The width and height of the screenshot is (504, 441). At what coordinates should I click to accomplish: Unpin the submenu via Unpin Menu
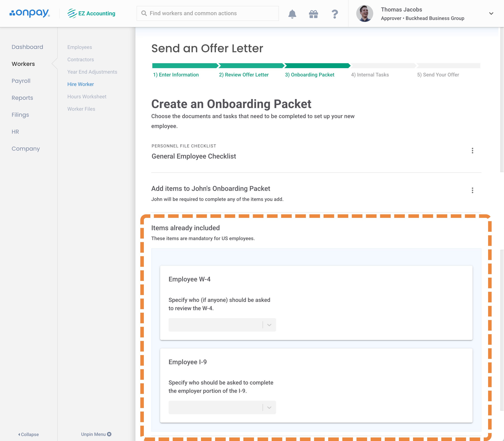click(x=96, y=434)
